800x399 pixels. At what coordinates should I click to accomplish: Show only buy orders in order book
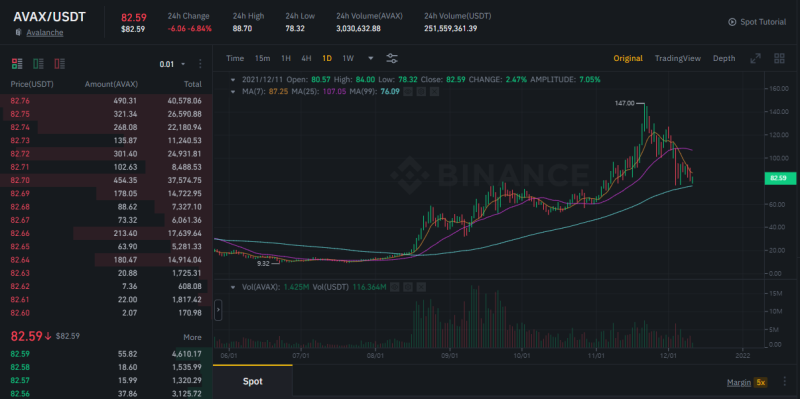pos(38,64)
